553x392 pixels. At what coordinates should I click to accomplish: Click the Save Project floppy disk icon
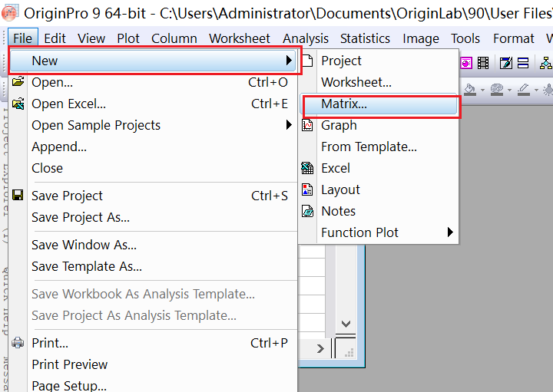coord(18,195)
